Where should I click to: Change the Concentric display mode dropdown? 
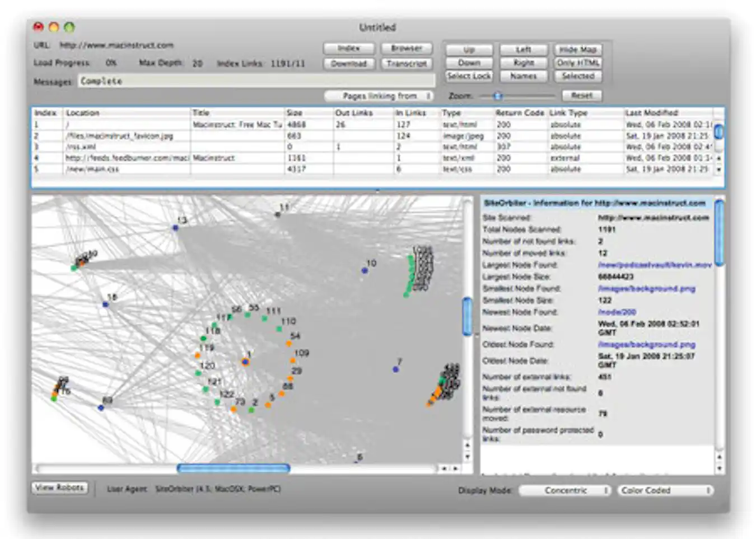pyautogui.click(x=566, y=491)
